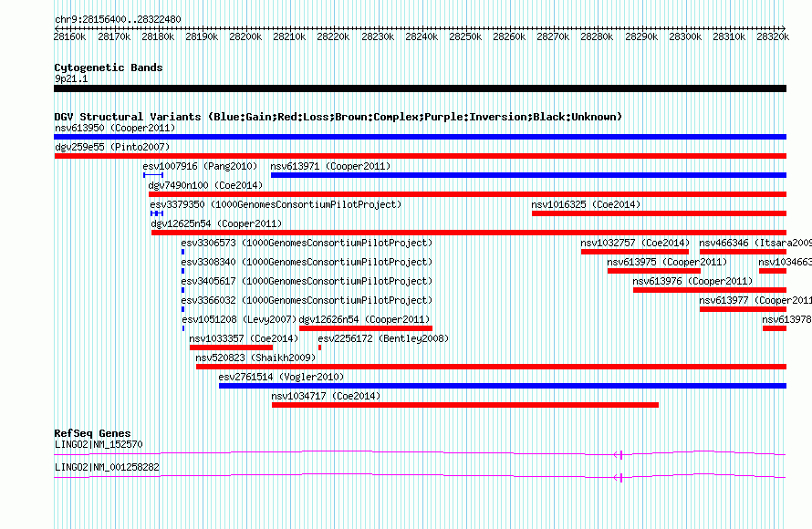The width and height of the screenshot is (812, 529).
Task: Select the nsv520823 (Shaikh2009) loss bar
Action: point(491,367)
